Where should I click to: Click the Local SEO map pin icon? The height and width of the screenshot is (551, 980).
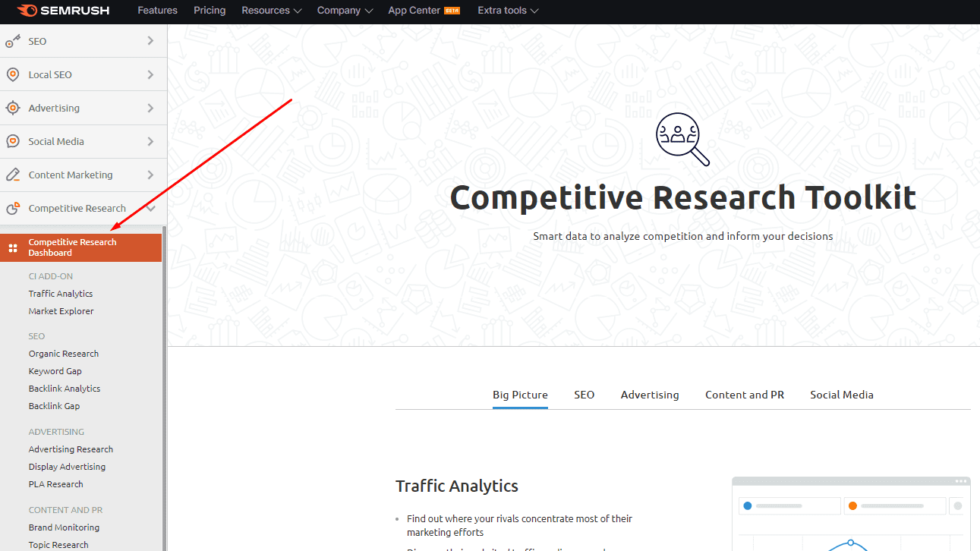[x=13, y=74]
